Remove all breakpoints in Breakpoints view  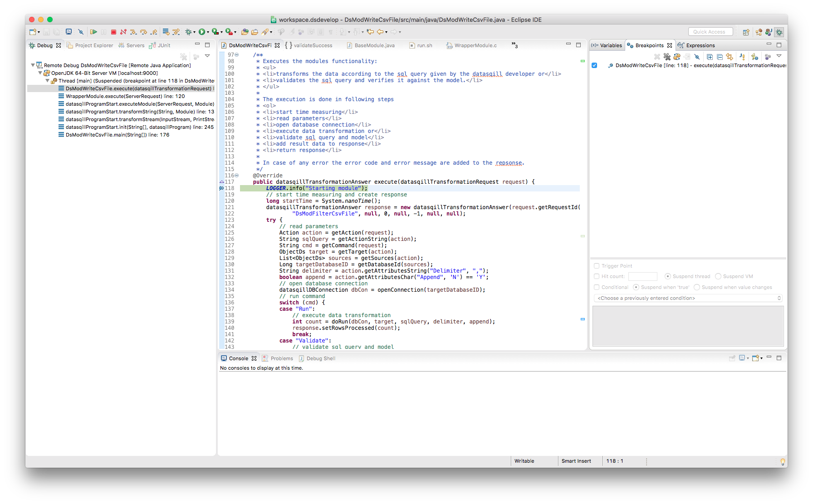pyautogui.click(x=667, y=57)
